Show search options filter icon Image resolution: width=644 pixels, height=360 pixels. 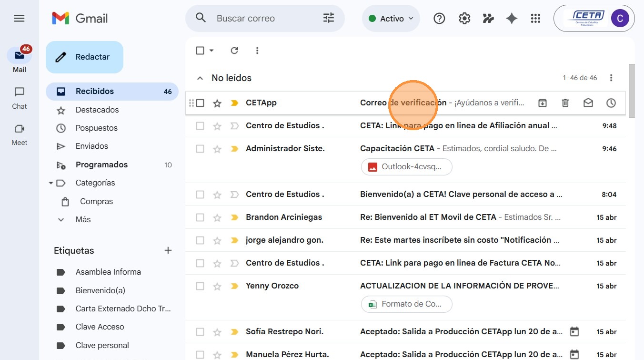(x=329, y=18)
